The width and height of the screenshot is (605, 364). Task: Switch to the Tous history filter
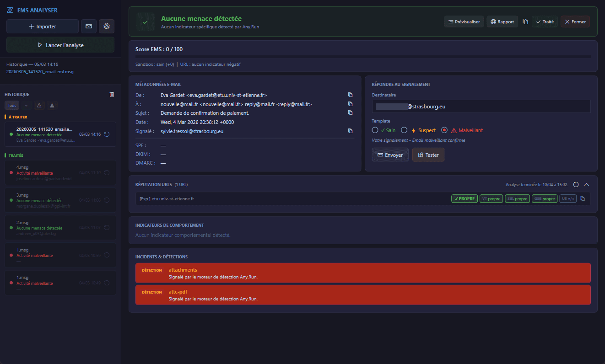11,105
